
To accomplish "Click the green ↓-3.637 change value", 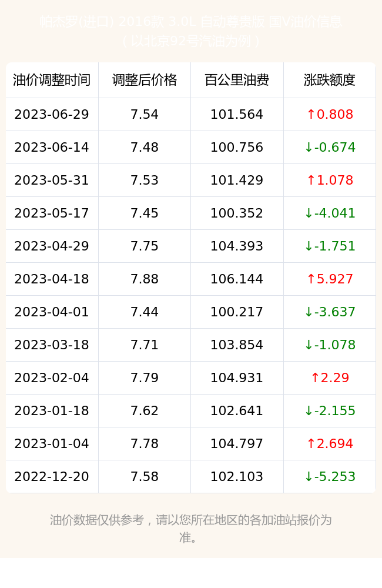I will [330, 312].
